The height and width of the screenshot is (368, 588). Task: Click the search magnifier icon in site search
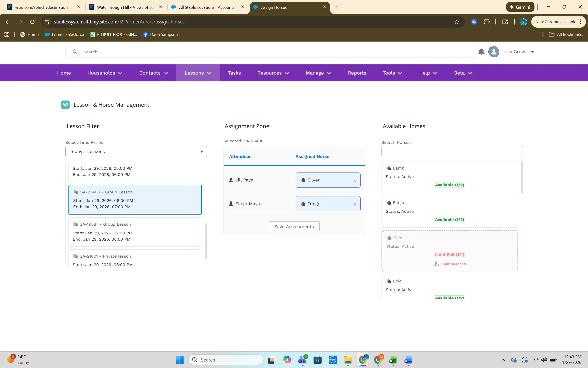tap(75, 52)
